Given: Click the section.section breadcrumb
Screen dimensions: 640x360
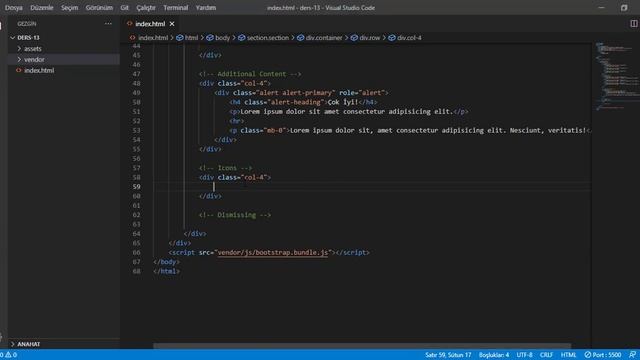Looking at the screenshot, I should [x=268, y=38].
